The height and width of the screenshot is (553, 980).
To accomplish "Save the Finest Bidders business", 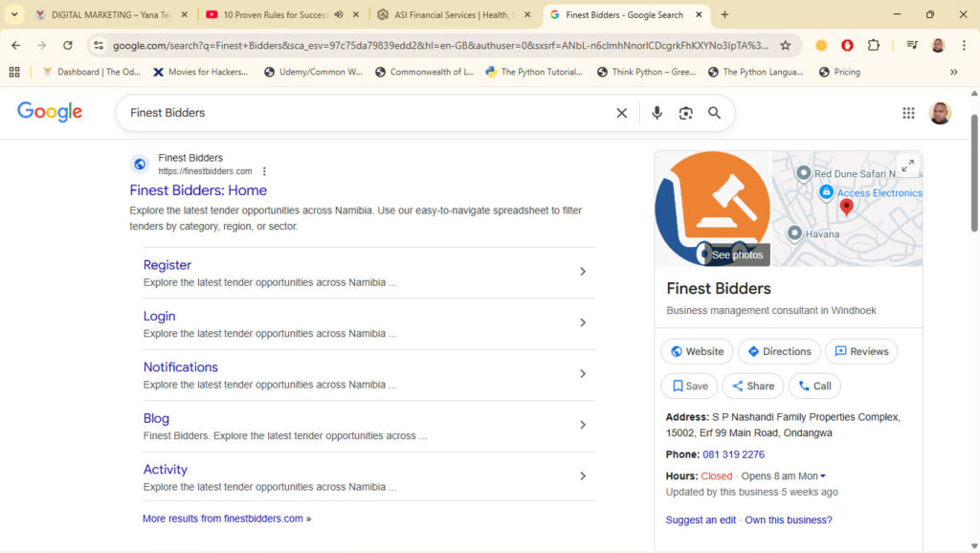I will coord(689,387).
